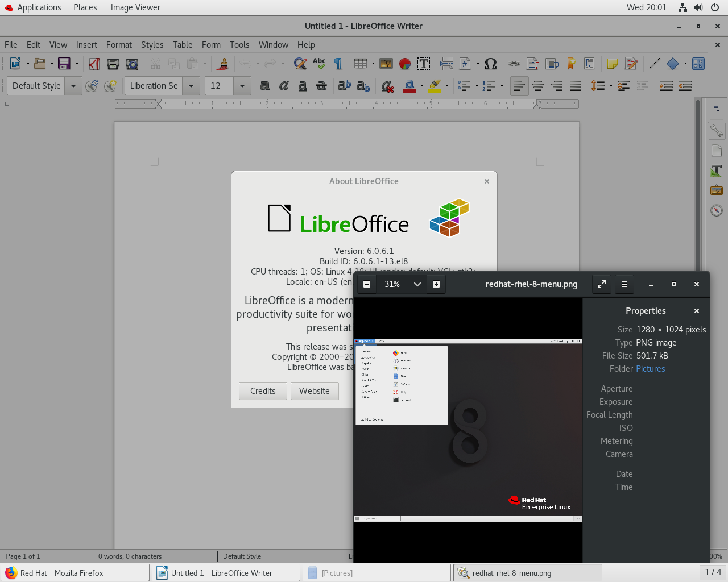Switch to Red Hat - Mozilla Firefox taskbar window
Image resolution: width=728 pixels, height=582 pixels.
pyautogui.click(x=75, y=573)
